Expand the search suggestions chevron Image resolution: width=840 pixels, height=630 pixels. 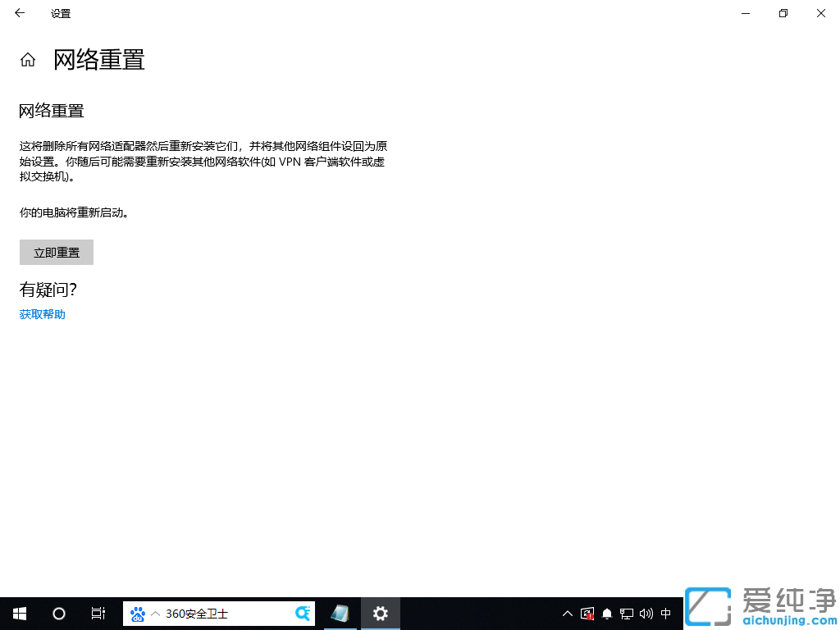(153, 613)
